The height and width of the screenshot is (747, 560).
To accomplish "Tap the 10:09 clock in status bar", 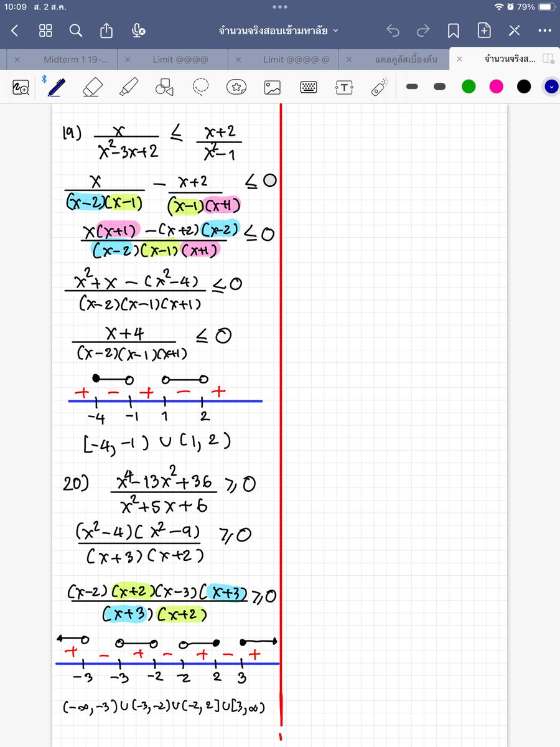I will pos(17,7).
